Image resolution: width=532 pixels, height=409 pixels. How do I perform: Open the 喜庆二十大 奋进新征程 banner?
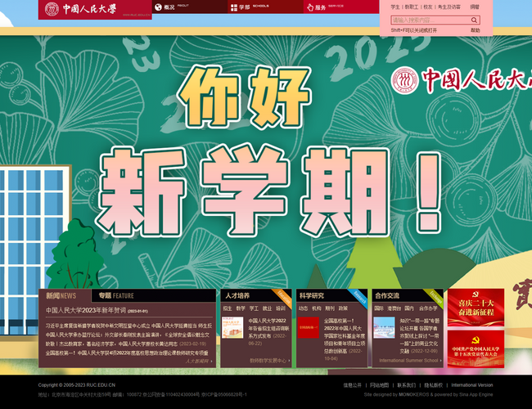(476, 308)
